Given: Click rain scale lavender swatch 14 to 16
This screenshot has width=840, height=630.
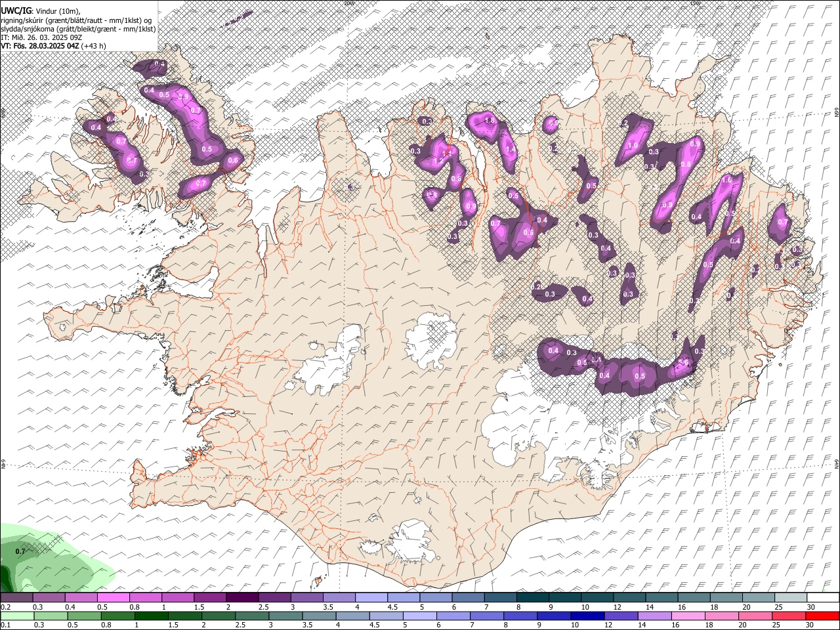Looking at the screenshot, I should click(654, 616).
